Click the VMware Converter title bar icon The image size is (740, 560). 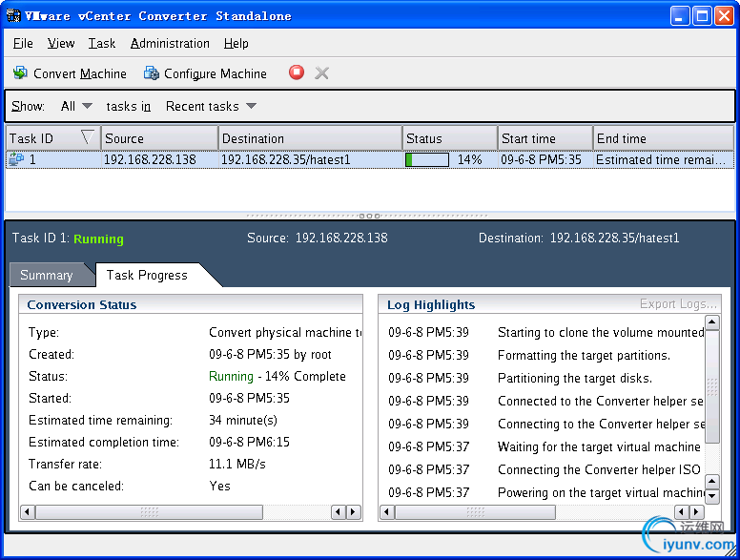pos(13,15)
